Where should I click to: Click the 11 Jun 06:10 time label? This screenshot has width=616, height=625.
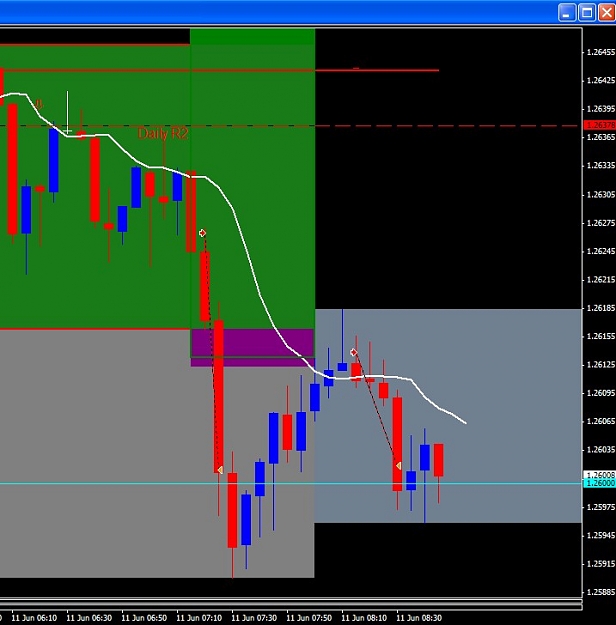34,618
